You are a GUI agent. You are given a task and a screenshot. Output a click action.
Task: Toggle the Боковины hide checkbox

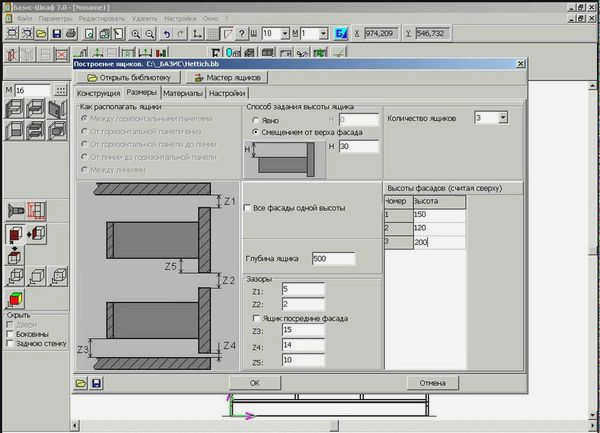[10, 334]
